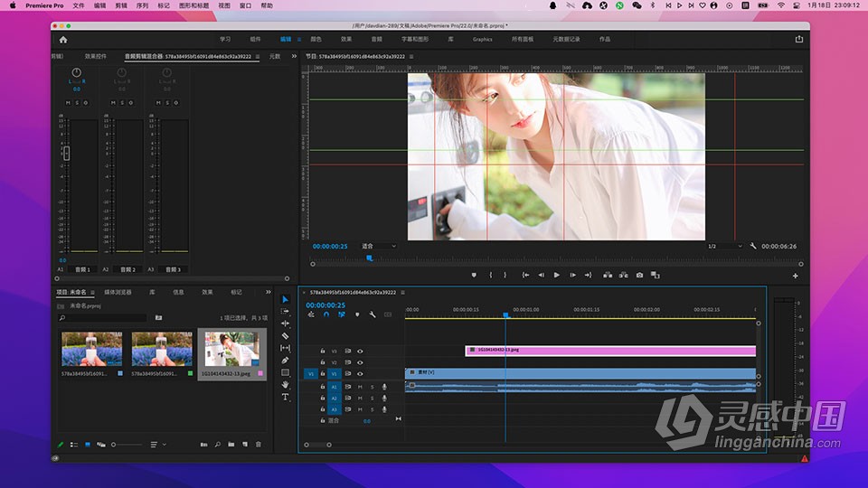Select the Slip tool
This screenshot has height=488, width=868.
tap(285, 348)
